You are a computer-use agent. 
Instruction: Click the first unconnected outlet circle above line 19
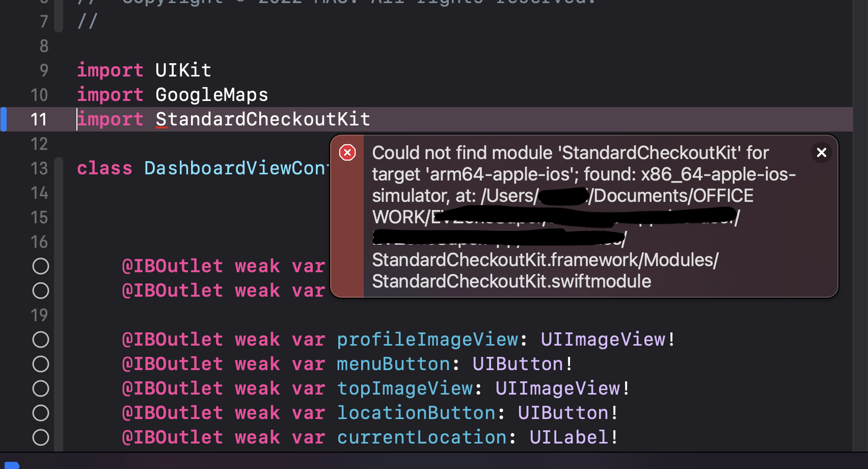pos(41,266)
